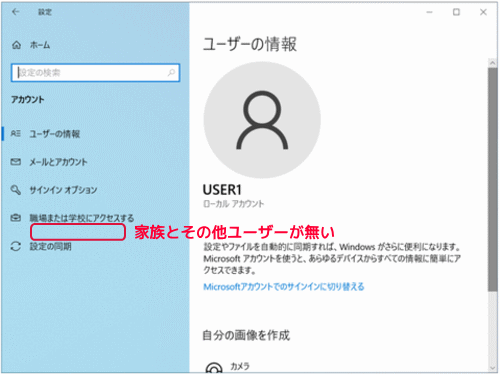Focus the 設定の検索 search field

95,73
